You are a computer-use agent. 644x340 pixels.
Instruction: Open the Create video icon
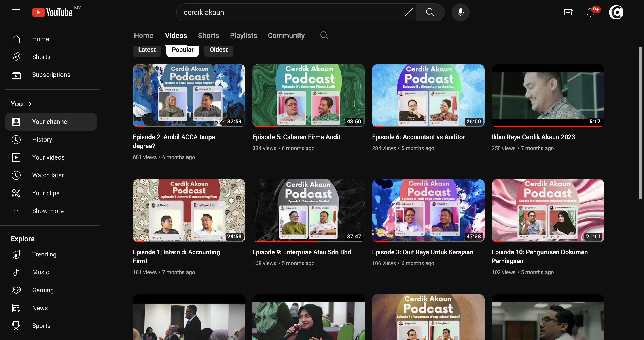pos(568,12)
